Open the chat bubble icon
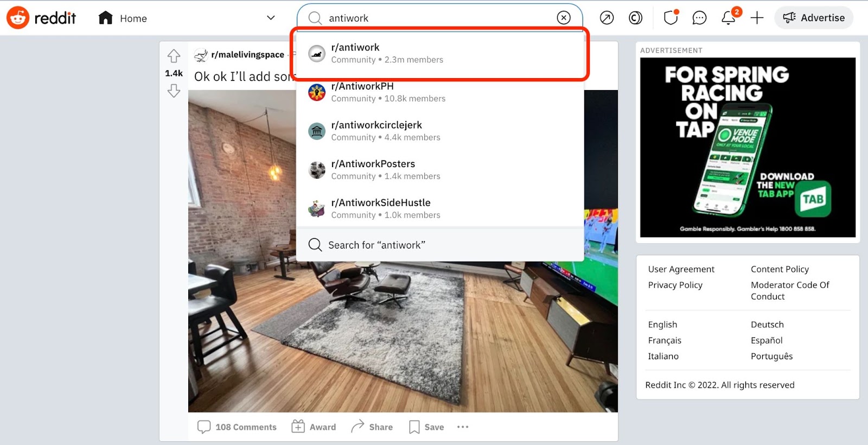 pos(700,18)
